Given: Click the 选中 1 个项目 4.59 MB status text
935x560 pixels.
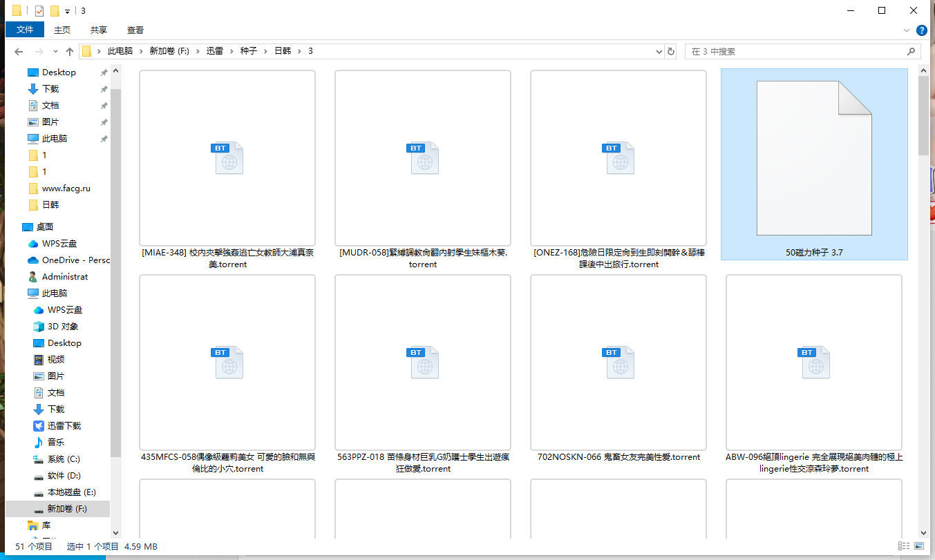Looking at the screenshot, I should [112, 546].
